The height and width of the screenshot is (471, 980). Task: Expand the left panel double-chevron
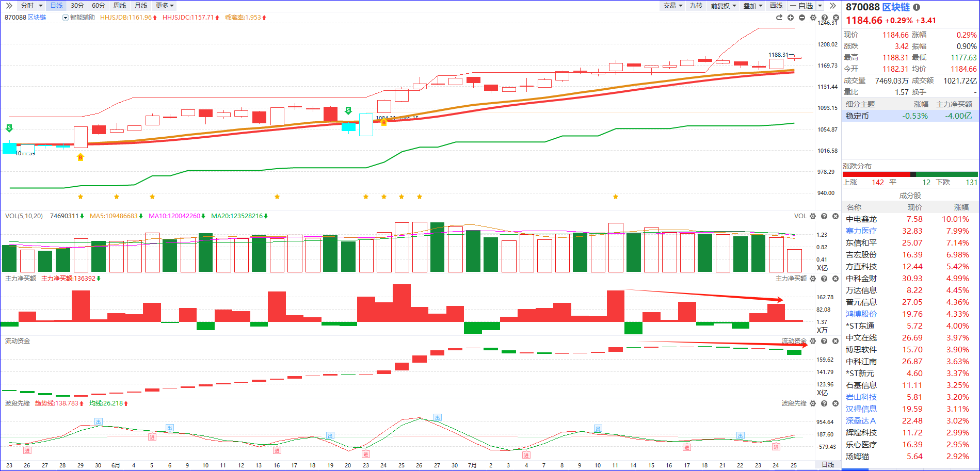(x=9, y=6)
